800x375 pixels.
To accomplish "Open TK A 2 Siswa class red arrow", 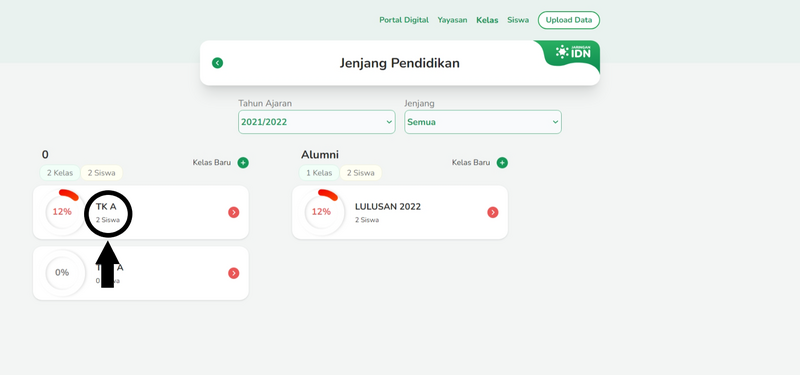I will point(234,212).
